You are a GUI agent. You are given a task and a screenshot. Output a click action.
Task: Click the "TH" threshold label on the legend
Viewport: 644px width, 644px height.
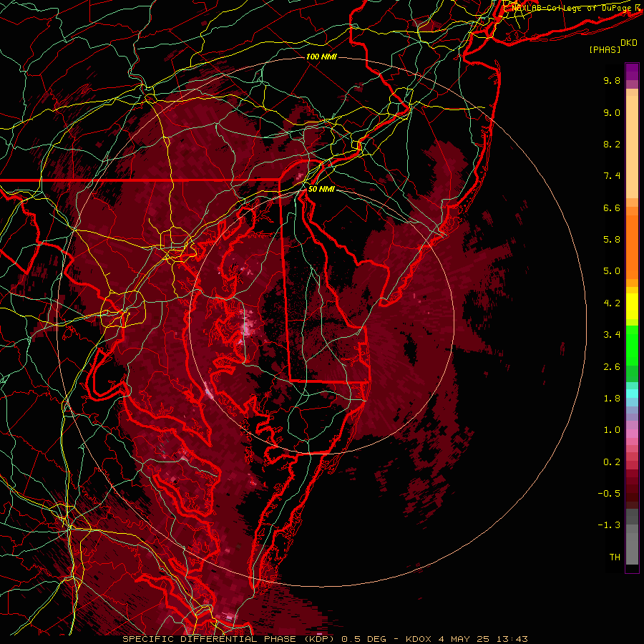615,557
